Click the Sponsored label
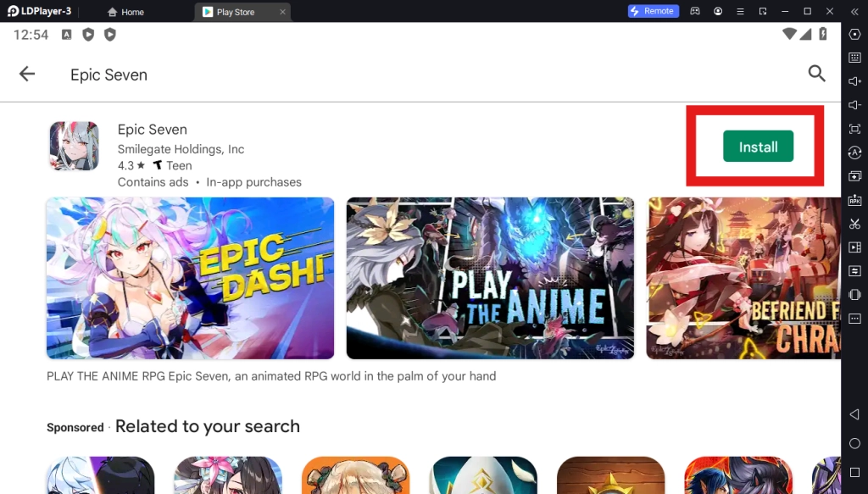 point(75,428)
